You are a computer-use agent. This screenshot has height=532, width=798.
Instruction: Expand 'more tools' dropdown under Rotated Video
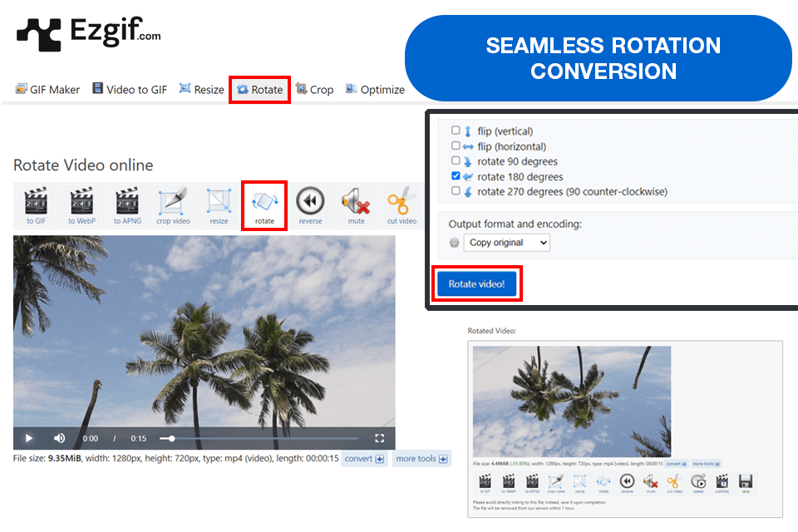click(706, 464)
